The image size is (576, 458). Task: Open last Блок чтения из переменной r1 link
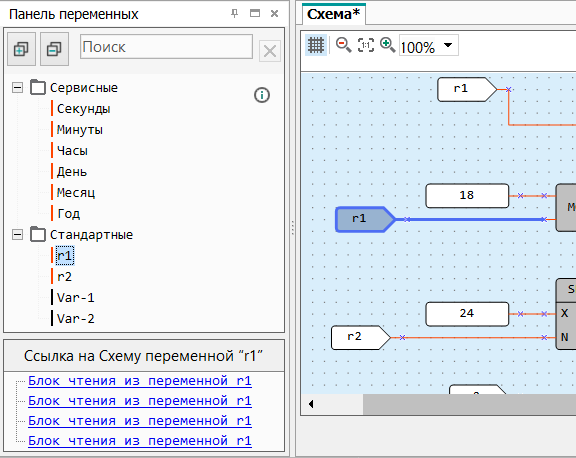(x=140, y=440)
